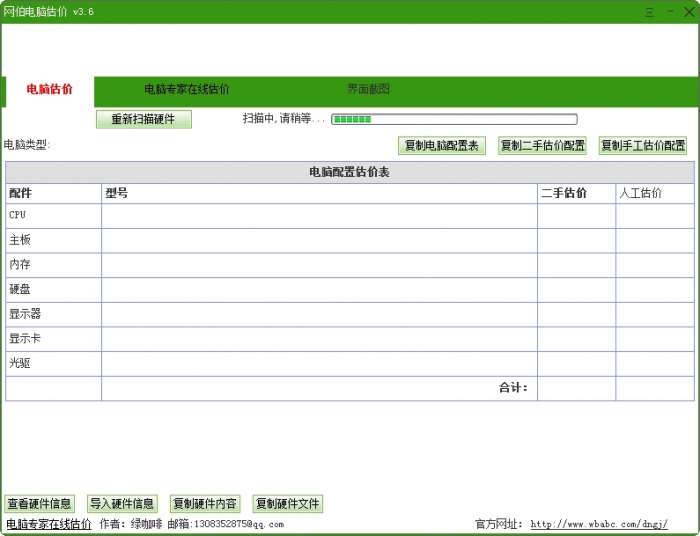
Task: Select the 硬盘 row label
Action: point(20,289)
